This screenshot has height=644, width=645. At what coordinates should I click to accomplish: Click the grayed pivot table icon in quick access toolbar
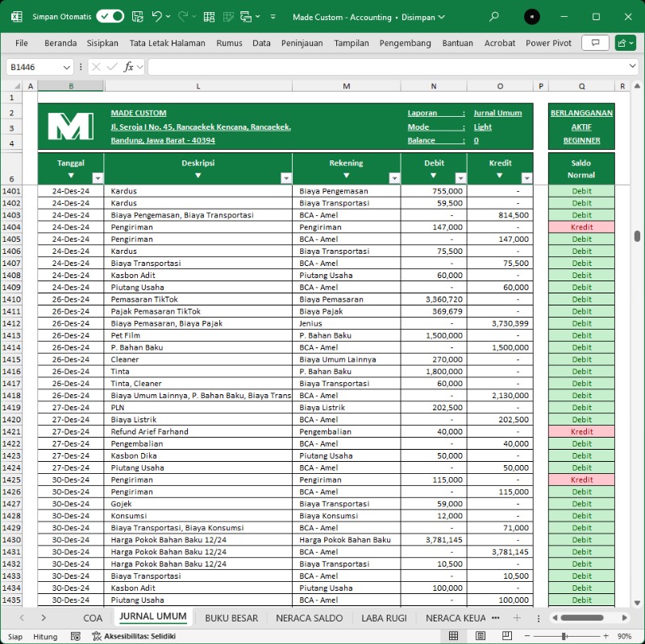[228, 17]
